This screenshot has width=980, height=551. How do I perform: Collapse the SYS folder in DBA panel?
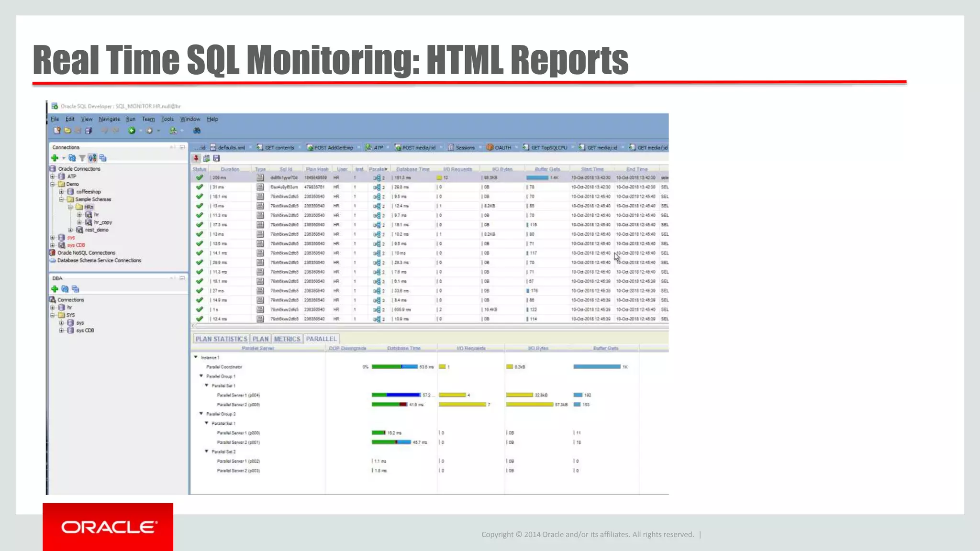[53, 315]
